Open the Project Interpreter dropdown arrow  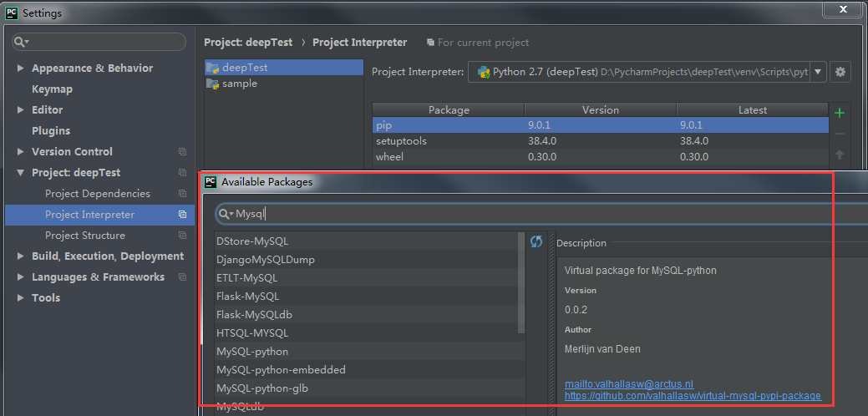(x=818, y=72)
